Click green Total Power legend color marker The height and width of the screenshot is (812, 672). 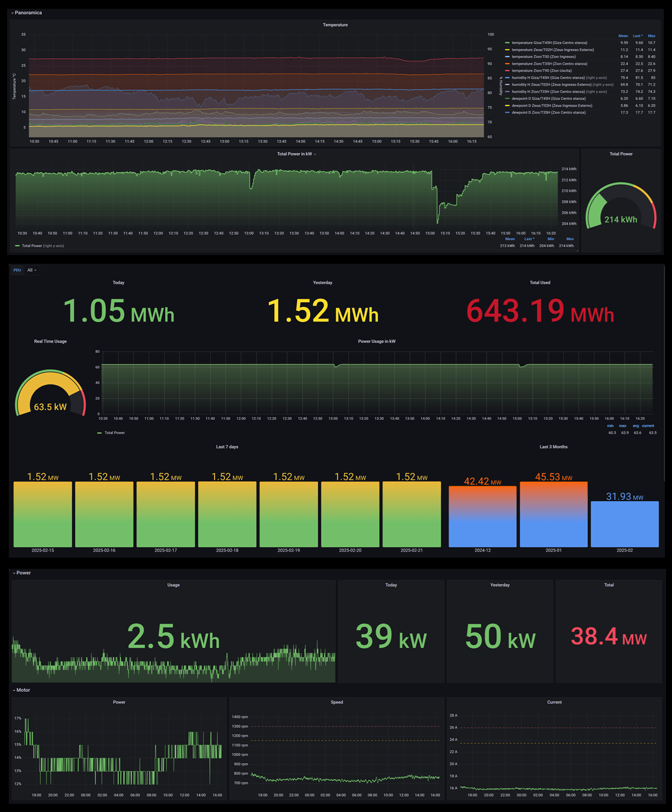(x=18, y=246)
